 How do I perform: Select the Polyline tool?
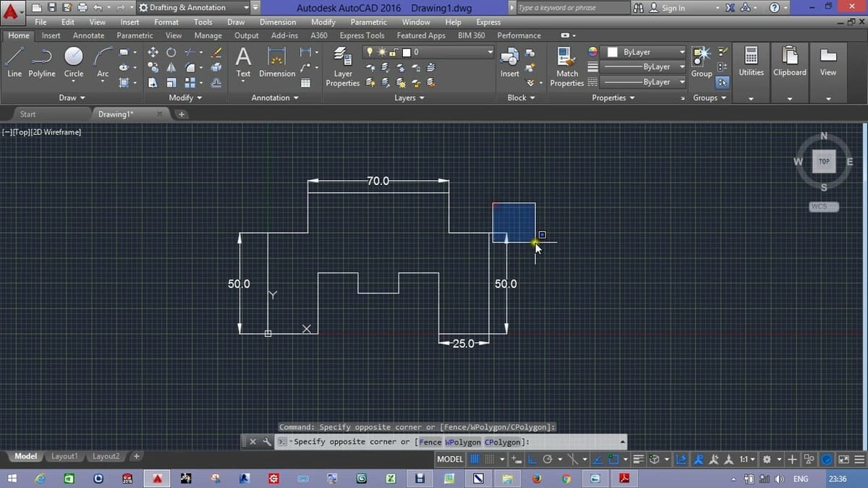(x=42, y=62)
